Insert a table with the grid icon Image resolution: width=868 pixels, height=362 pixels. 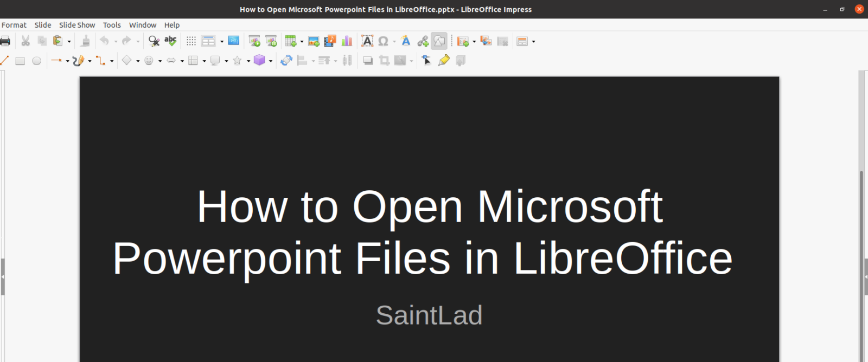pos(291,41)
